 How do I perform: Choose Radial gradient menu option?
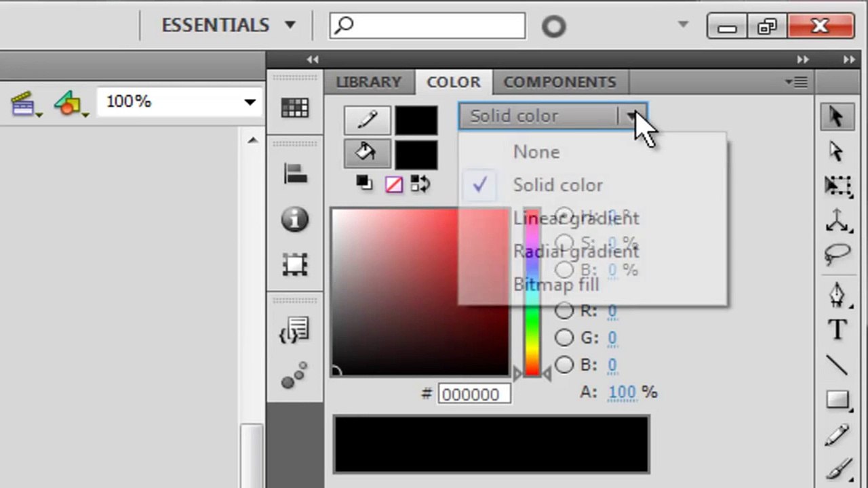click(x=591, y=251)
